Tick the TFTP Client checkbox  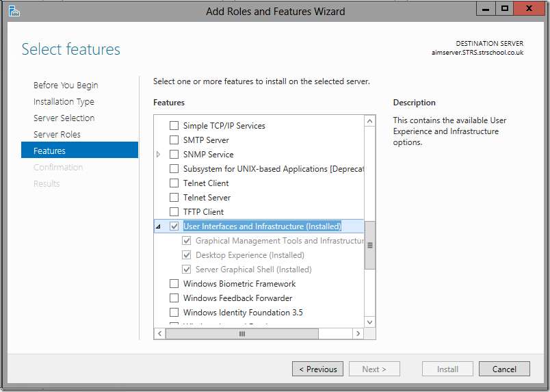pos(174,212)
